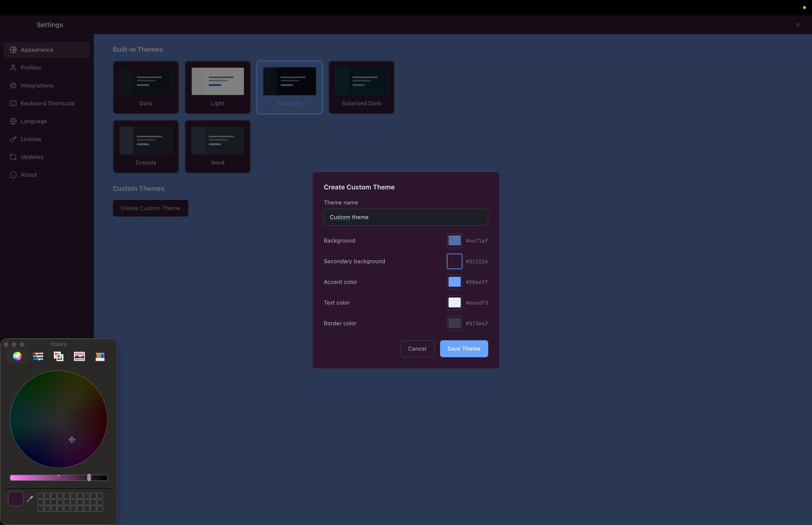Select the Dark built-in theme
Image resolution: width=812 pixels, height=525 pixels.
click(146, 87)
